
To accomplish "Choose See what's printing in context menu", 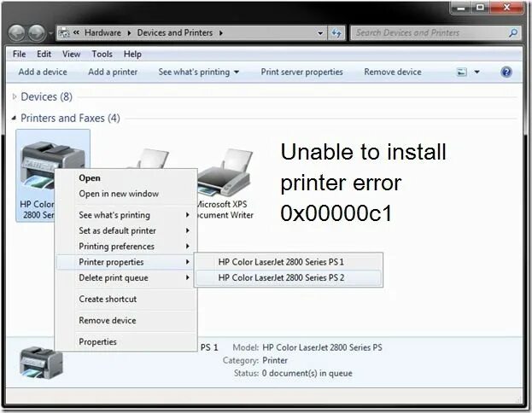I will click(126, 215).
